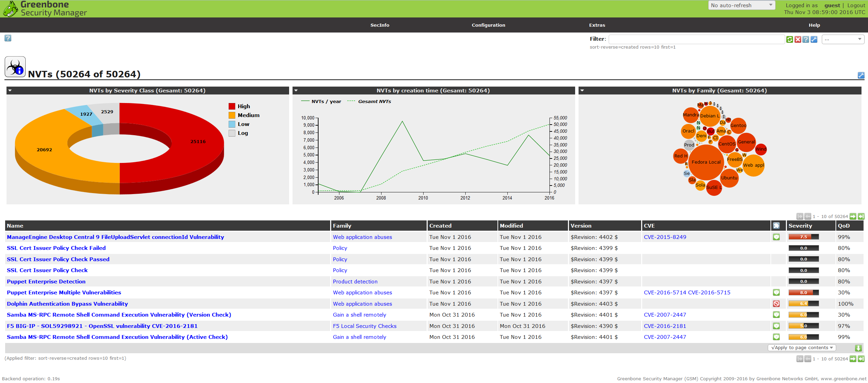Click the orange Medium legend swatch
Image resolution: width=868 pixels, height=383 pixels.
[232, 115]
